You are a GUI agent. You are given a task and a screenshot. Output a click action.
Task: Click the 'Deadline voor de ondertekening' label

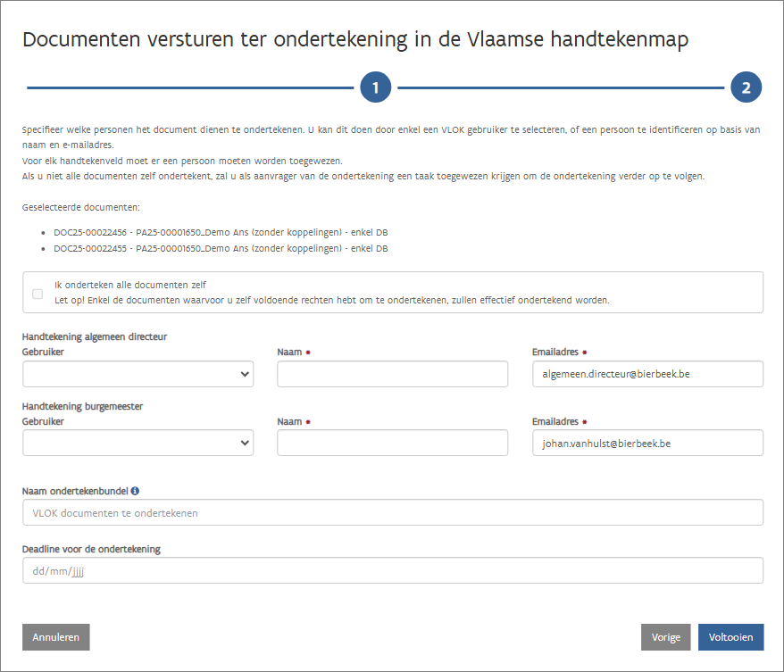pyautogui.click(x=91, y=549)
